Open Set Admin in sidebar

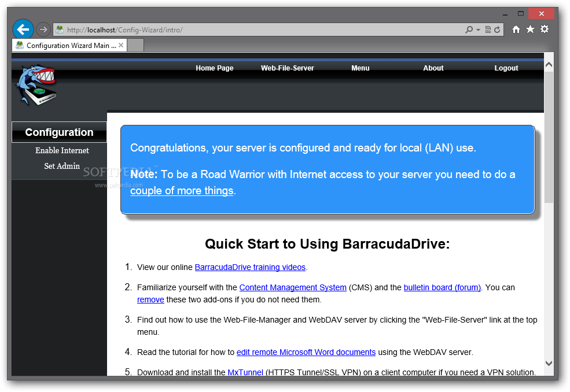[62, 166]
